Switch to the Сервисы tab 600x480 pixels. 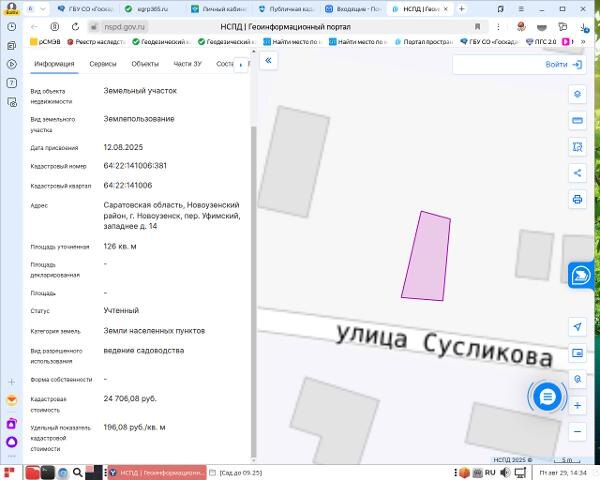(103, 64)
